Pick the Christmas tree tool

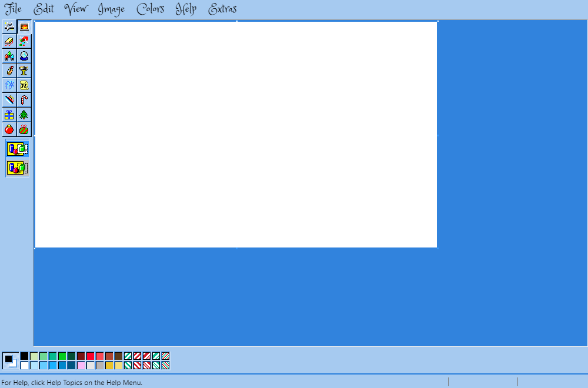click(x=24, y=115)
